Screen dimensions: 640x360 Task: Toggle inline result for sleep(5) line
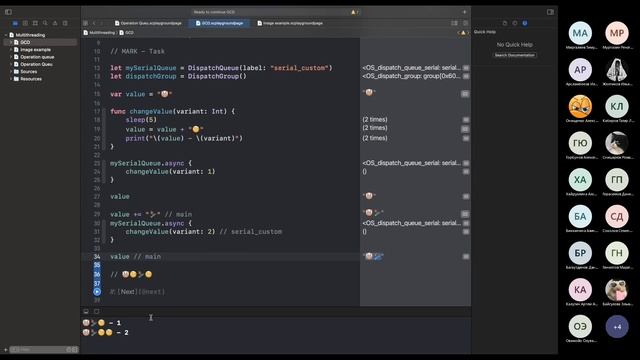click(x=466, y=120)
